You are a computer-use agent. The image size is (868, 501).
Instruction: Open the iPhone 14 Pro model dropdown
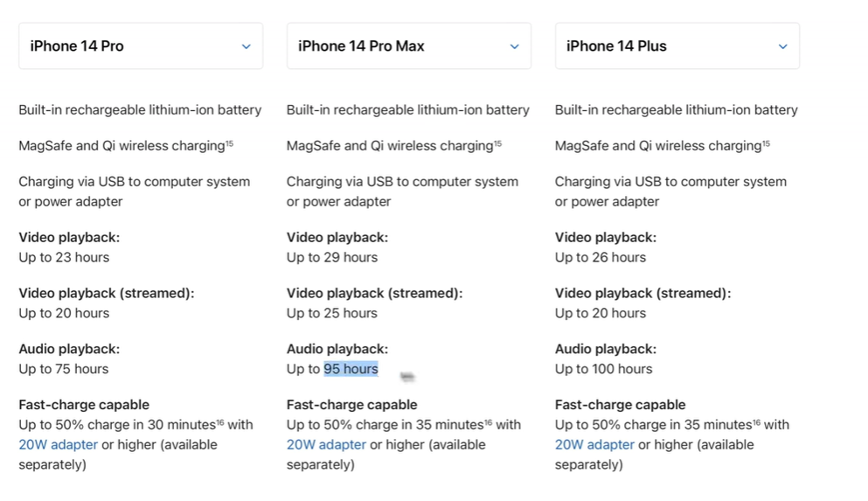coord(141,46)
